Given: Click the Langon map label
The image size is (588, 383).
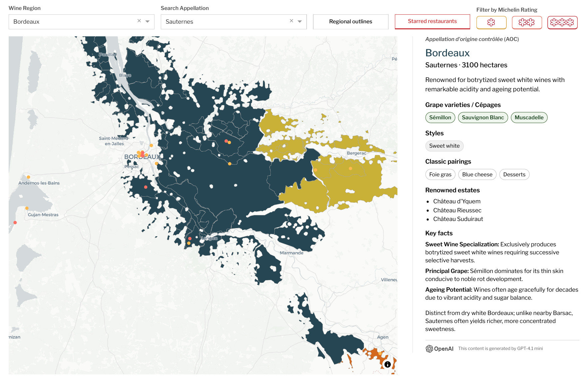Looking at the screenshot, I should click(x=209, y=238).
